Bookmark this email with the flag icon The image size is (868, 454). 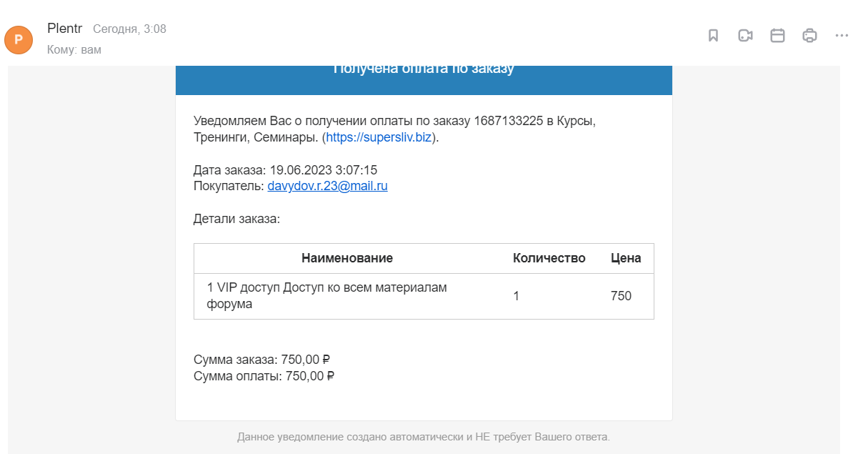pyautogui.click(x=713, y=36)
